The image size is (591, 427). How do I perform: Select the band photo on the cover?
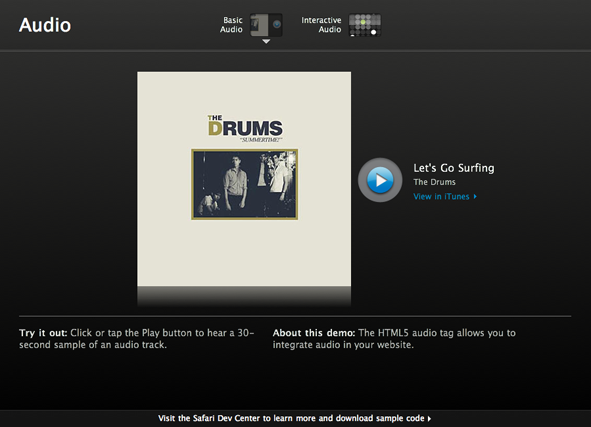tap(245, 184)
